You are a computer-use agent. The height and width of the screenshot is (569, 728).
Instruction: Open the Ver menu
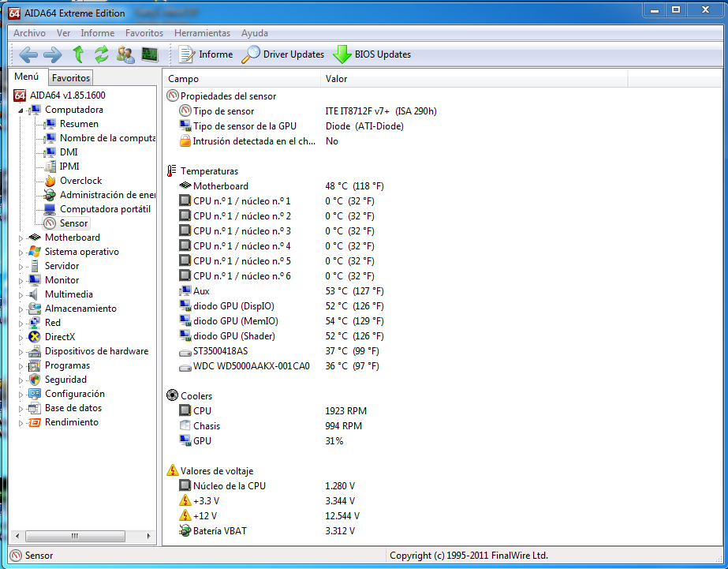(x=63, y=33)
